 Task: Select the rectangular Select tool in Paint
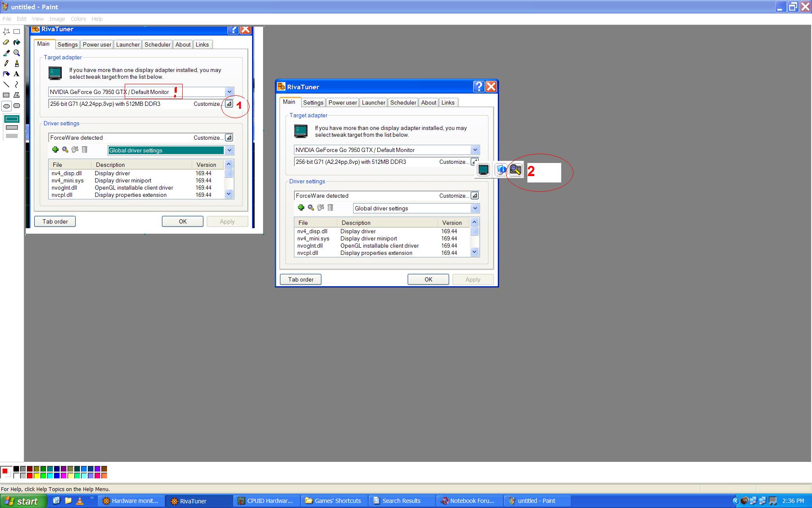click(16, 32)
